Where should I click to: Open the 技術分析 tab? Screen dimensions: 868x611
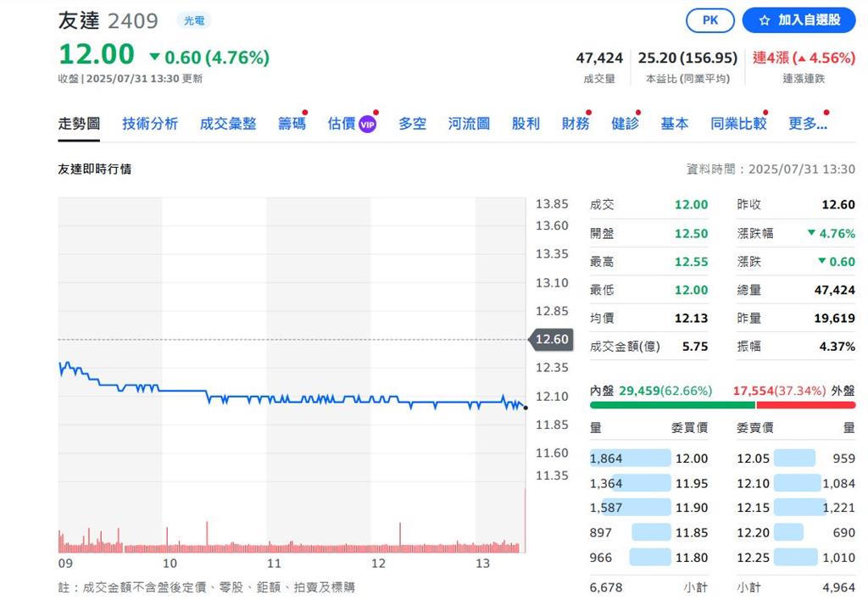coord(150,124)
